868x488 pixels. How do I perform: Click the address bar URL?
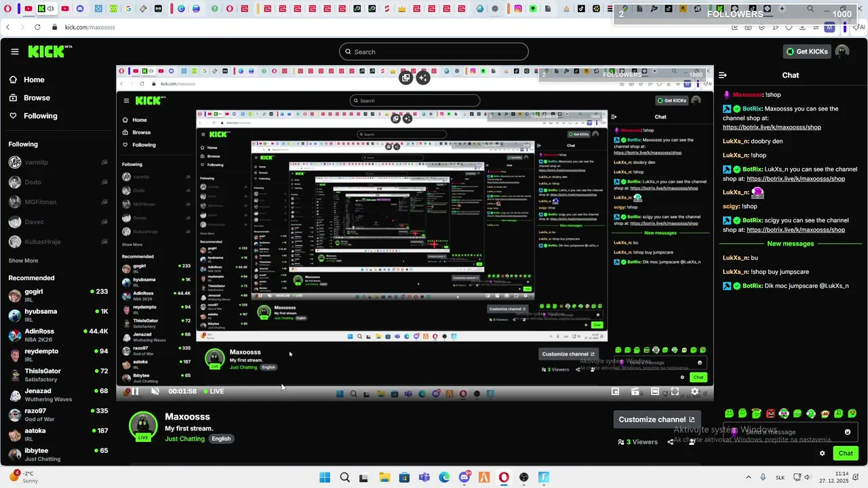[x=90, y=27]
